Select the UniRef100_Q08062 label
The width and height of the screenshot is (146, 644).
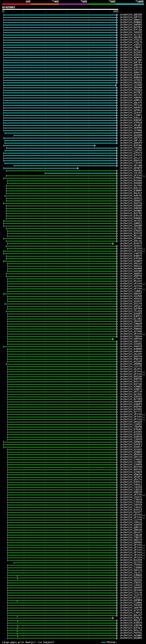click(x=131, y=55)
